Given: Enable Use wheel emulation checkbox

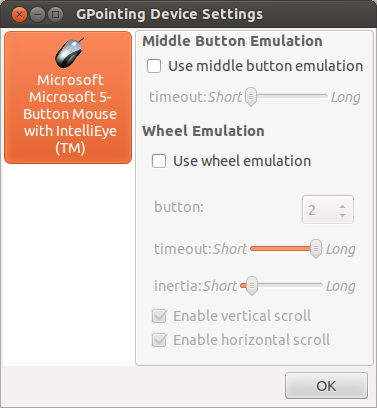Looking at the screenshot, I should (x=159, y=161).
